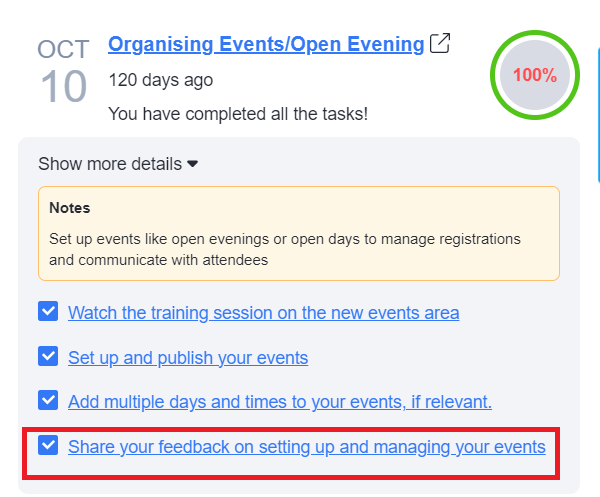The width and height of the screenshot is (600, 497).
Task: Click the You have completed all tasks message
Action: (238, 114)
